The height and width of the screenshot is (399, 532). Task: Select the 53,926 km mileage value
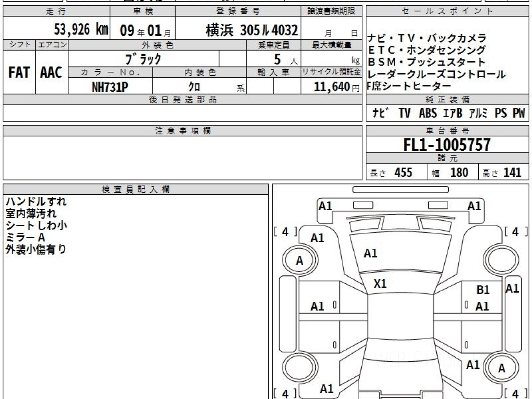pos(81,30)
